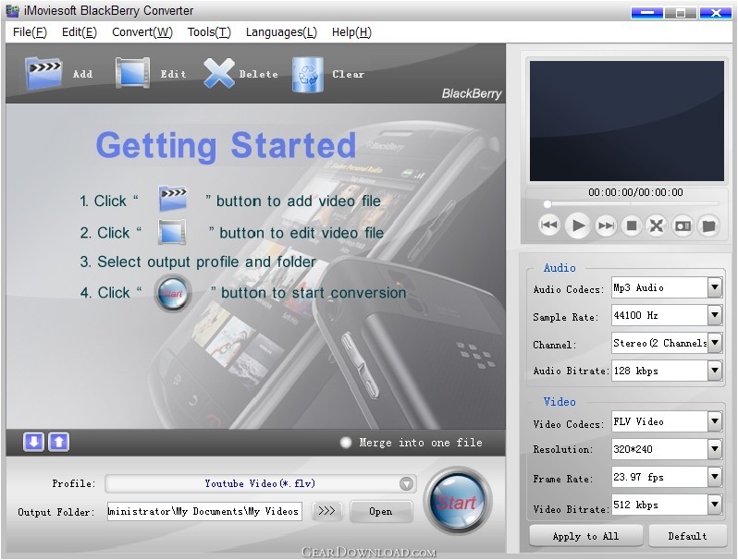Open the Channel dropdown
The image size is (738, 560).
click(715, 343)
